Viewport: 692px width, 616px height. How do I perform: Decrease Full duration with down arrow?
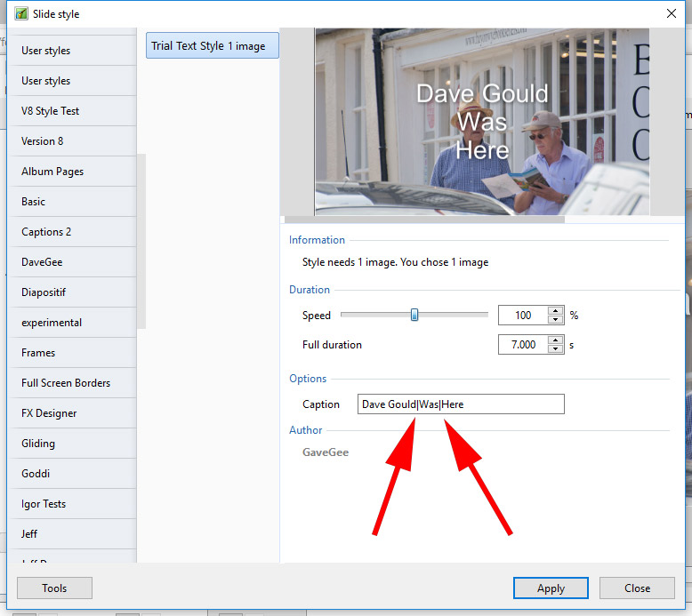click(x=556, y=349)
